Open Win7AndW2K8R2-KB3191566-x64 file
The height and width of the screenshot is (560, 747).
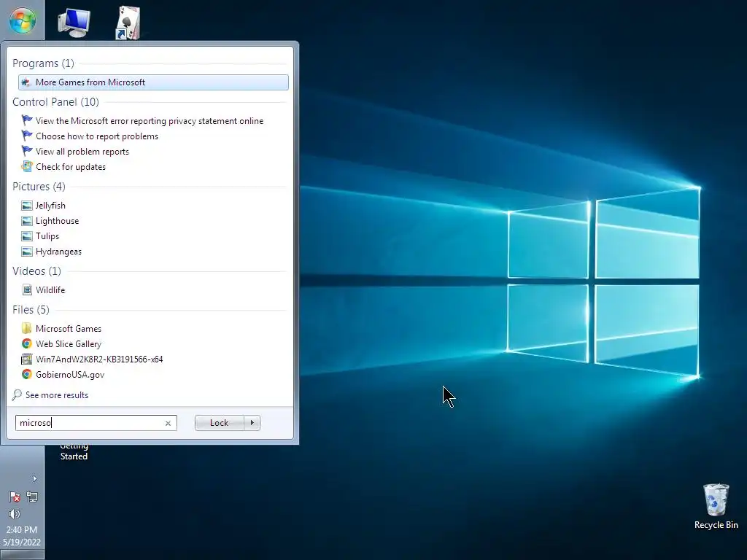point(99,359)
